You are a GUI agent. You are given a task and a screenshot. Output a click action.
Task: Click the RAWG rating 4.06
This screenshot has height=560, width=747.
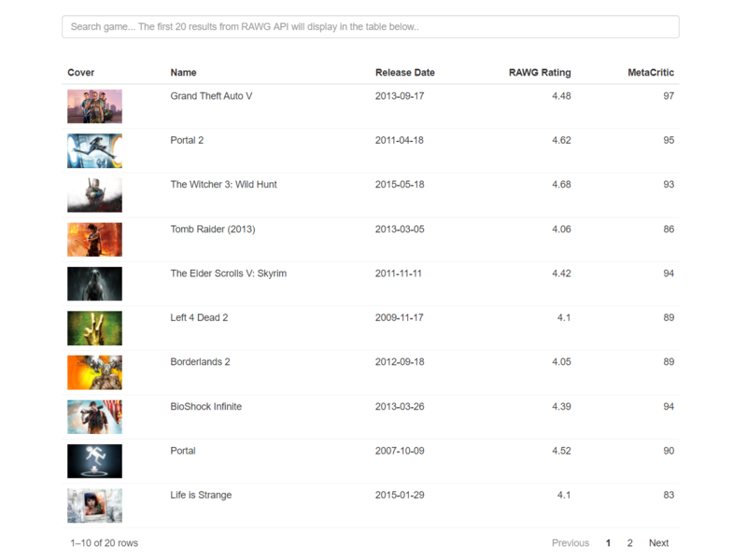click(562, 229)
